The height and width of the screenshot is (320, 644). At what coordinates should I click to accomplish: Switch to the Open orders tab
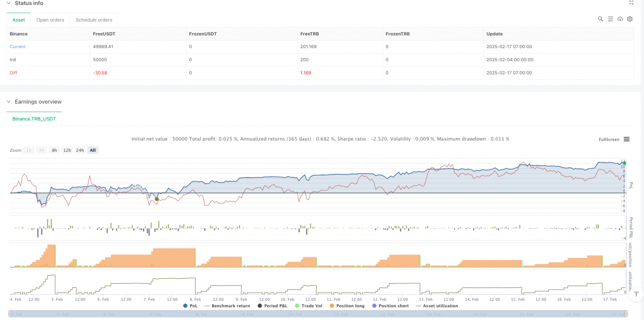[50, 20]
